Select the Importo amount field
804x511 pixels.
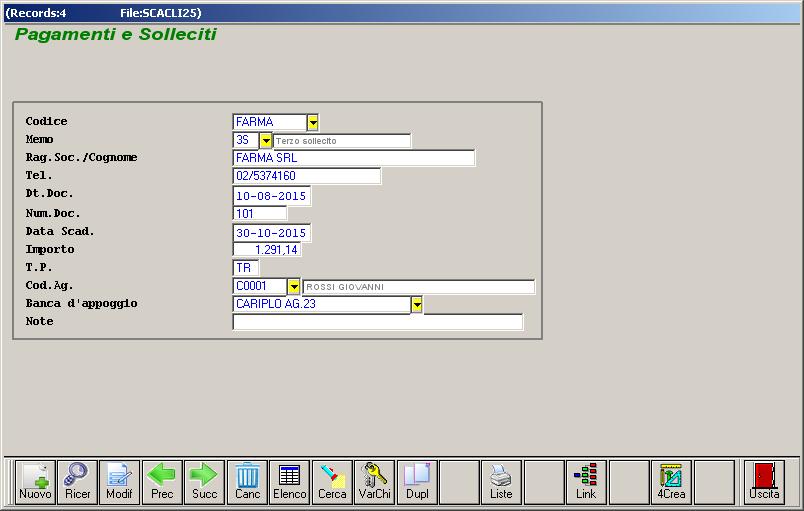click(x=266, y=250)
